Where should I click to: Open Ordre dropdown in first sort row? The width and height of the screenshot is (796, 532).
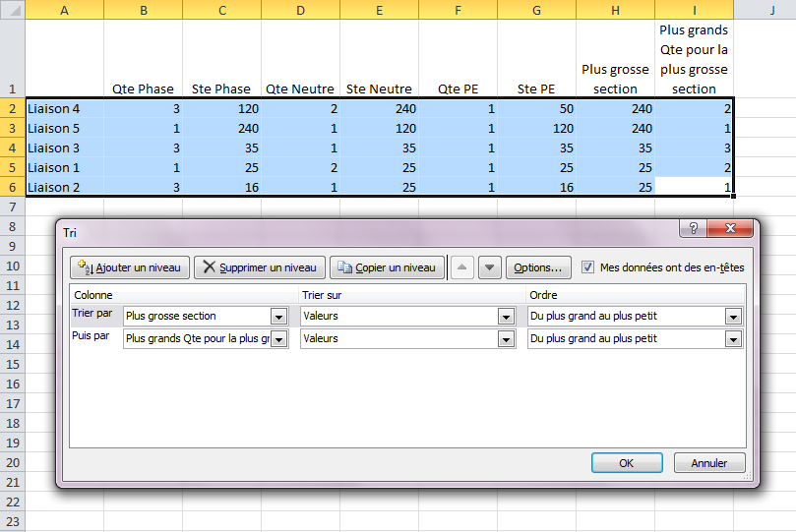pyautogui.click(x=732, y=317)
